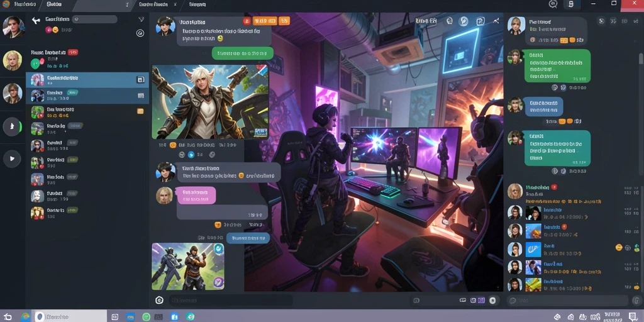The image size is (644, 322).
Task: Click the red round badge in the first message header
Action: point(247,21)
